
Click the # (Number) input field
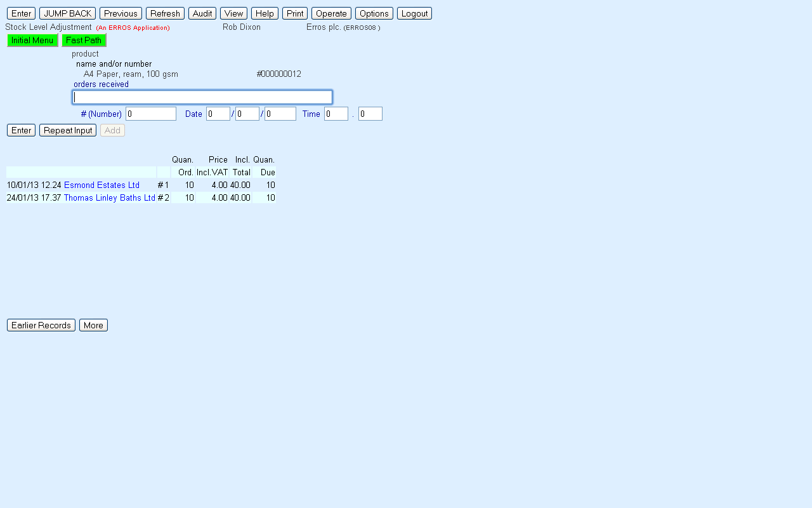point(151,114)
